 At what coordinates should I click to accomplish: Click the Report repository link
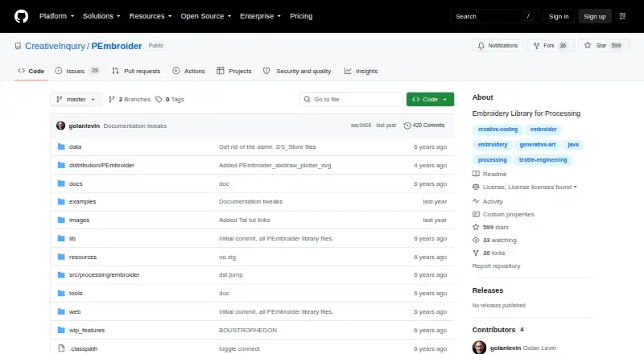(496, 266)
